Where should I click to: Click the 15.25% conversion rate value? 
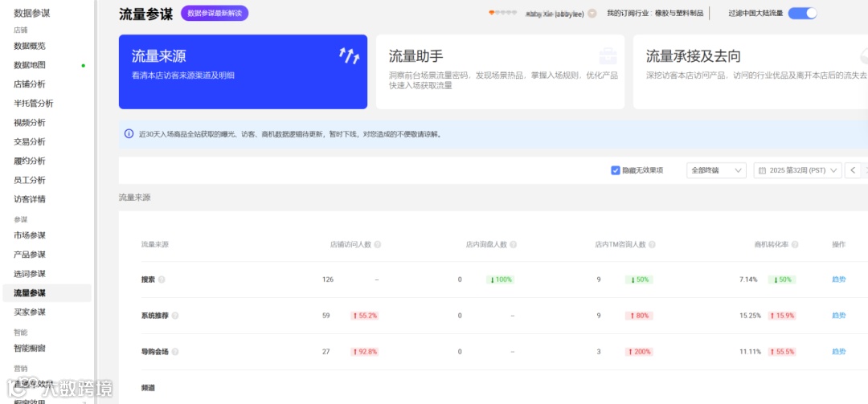pos(750,316)
